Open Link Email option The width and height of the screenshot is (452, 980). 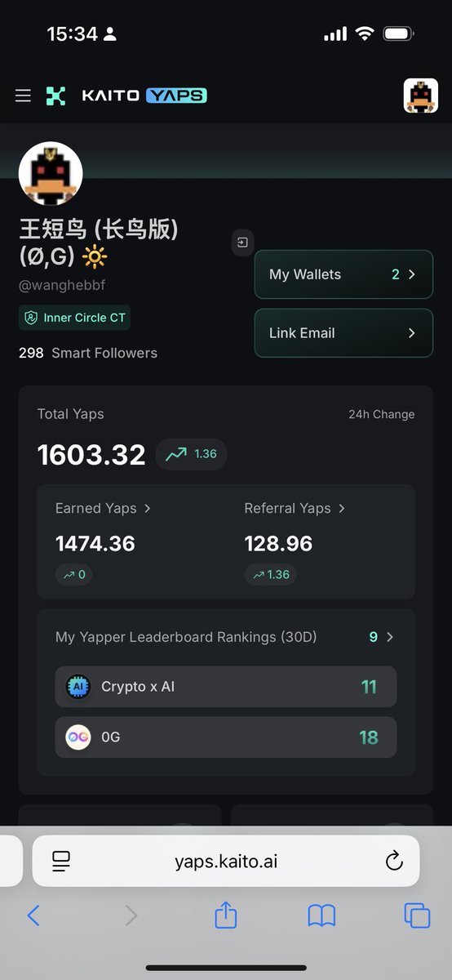(x=343, y=333)
